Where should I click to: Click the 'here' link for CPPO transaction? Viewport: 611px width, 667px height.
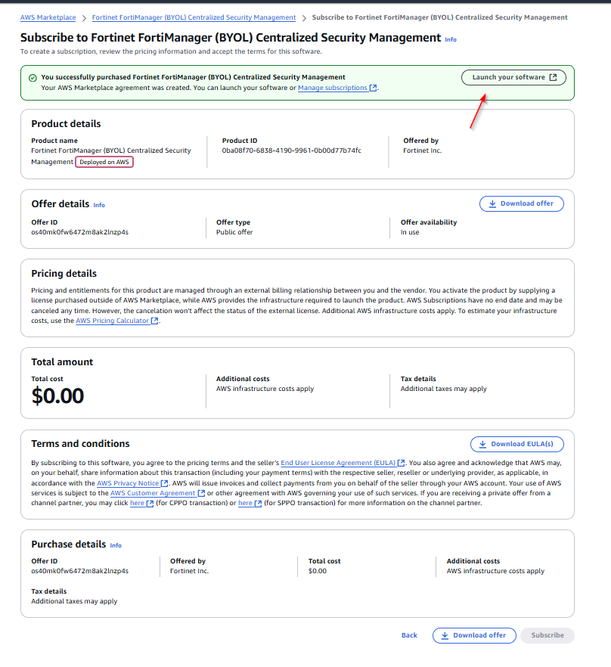136,503
